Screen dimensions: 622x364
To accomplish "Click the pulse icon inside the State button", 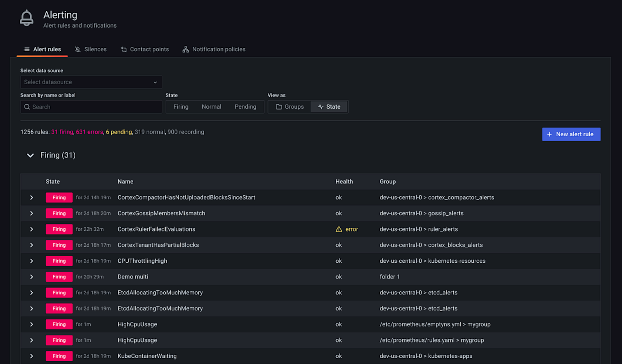I will click(x=320, y=106).
